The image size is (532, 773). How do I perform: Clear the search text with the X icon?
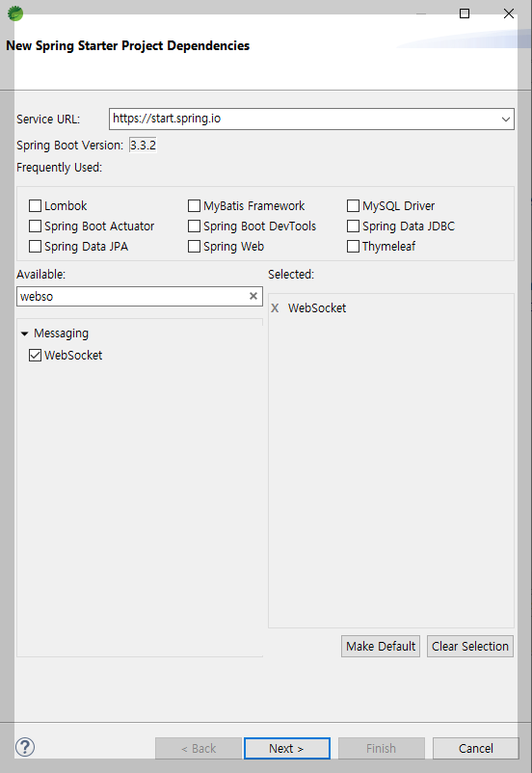click(253, 296)
